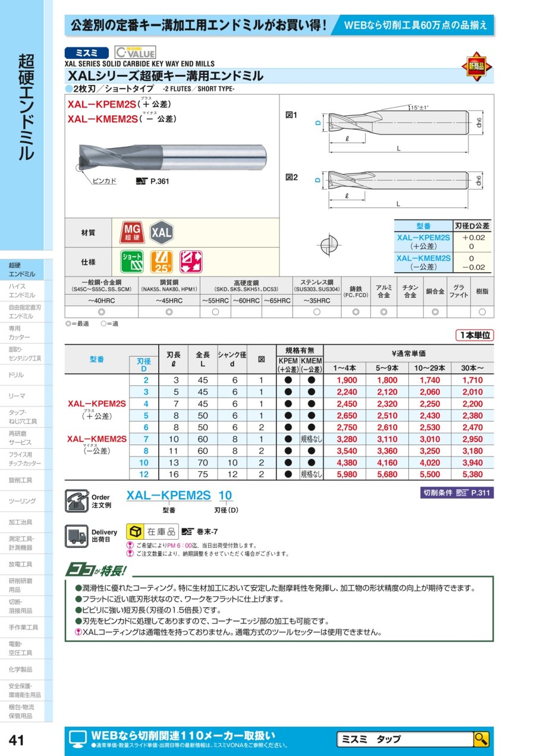
Task: Click the orange 25° helix angle icon
Action: [161, 262]
